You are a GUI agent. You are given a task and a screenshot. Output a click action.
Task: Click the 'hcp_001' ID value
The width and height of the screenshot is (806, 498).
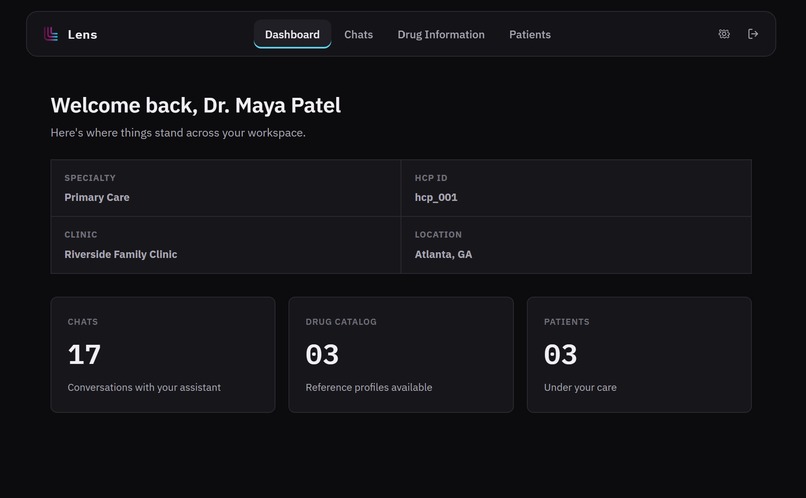pos(436,197)
